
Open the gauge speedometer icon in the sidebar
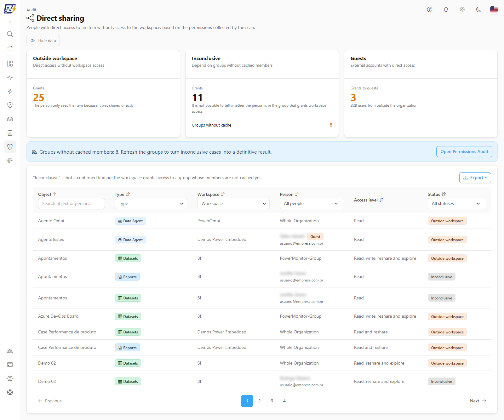[10, 119]
